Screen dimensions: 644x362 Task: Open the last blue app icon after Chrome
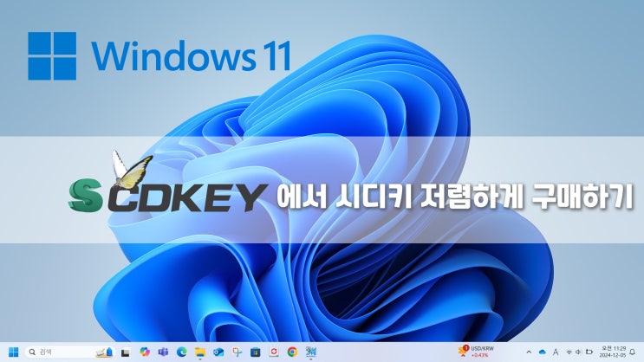(x=311, y=352)
